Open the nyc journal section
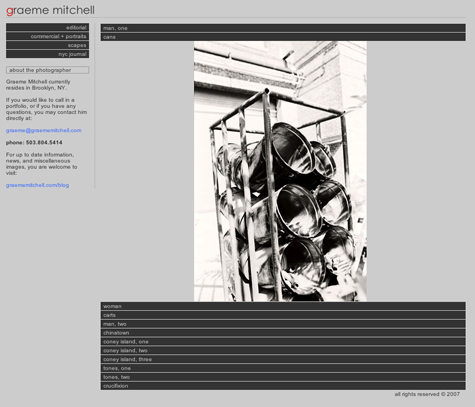 click(x=47, y=54)
